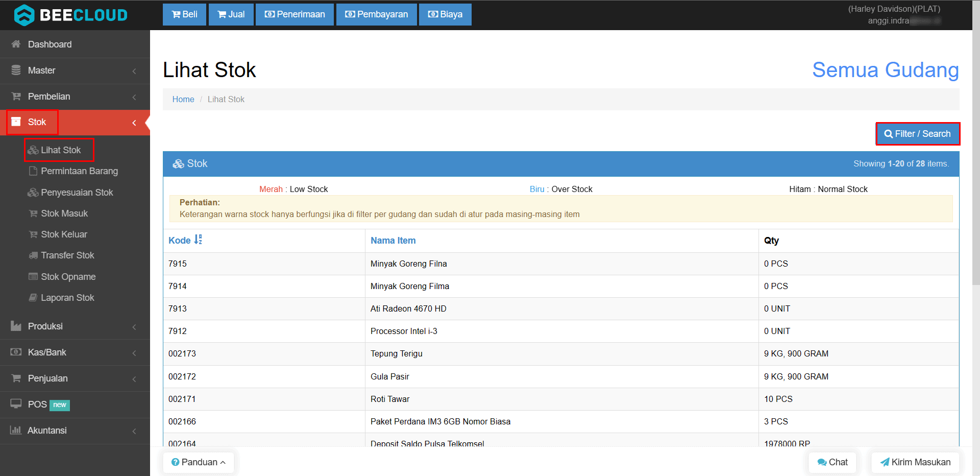Click the Kas/Bank money icon

tap(16, 352)
